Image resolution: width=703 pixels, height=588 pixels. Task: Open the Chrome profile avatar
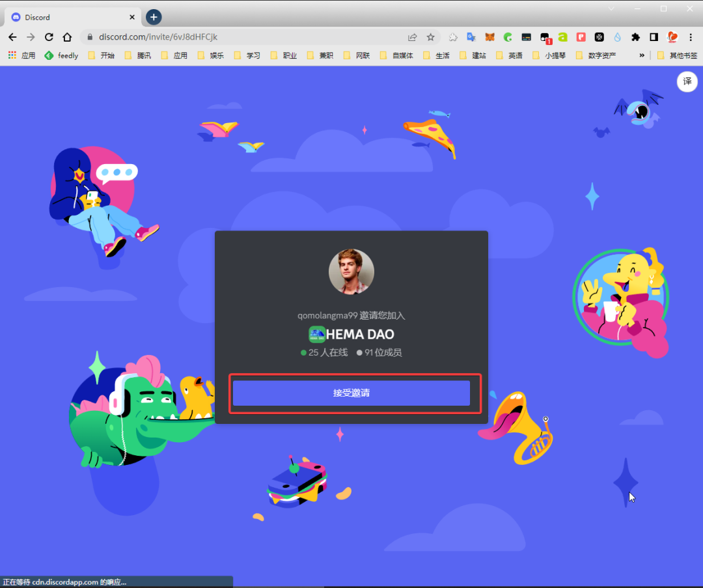[x=672, y=37]
